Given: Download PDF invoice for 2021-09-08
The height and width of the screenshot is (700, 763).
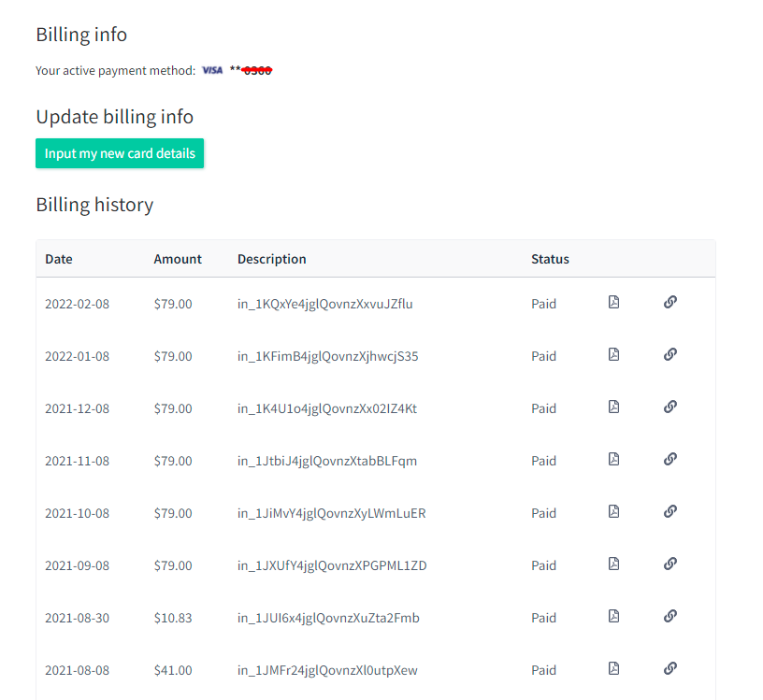Looking at the screenshot, I should (614, 564).
